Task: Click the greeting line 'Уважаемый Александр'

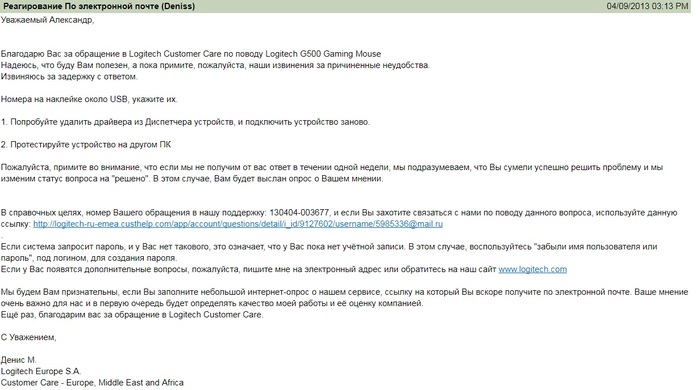Action: pyautogui.click(x=47, y=20)
